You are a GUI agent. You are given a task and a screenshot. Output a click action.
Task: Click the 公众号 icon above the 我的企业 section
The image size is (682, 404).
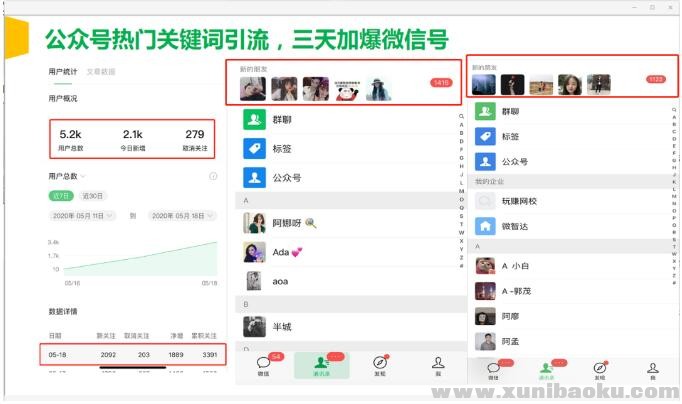point(485,160)
